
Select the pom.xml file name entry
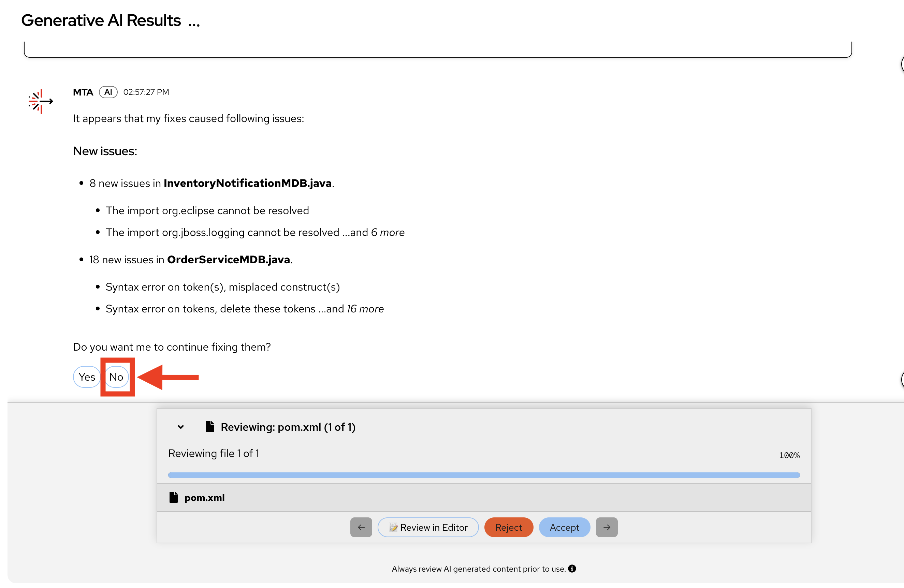204,498
